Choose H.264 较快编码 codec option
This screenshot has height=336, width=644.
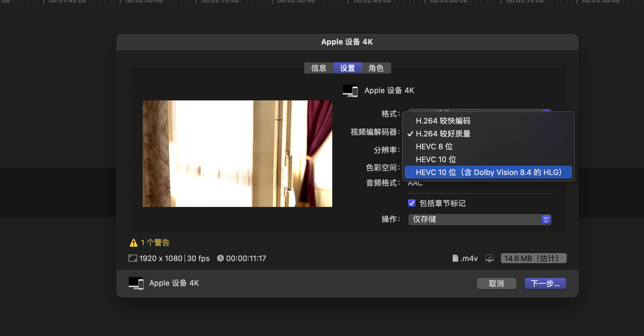coord(488,121)
